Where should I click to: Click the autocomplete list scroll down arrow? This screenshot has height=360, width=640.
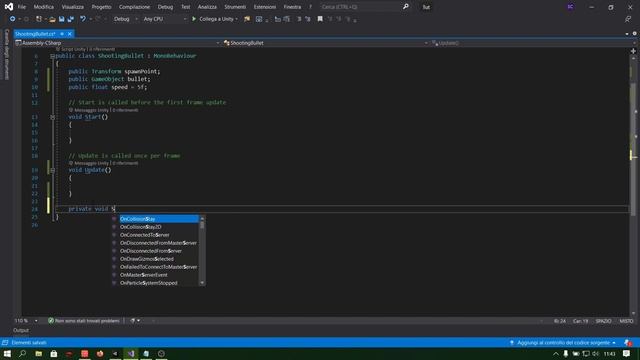click(x=202, y=283)
